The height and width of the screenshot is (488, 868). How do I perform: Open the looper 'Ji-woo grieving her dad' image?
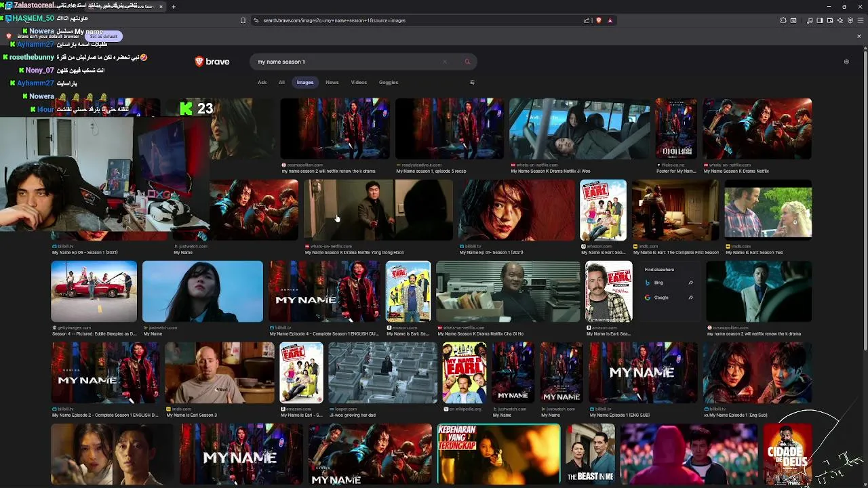pyautogui.click(x=382, y=373)
